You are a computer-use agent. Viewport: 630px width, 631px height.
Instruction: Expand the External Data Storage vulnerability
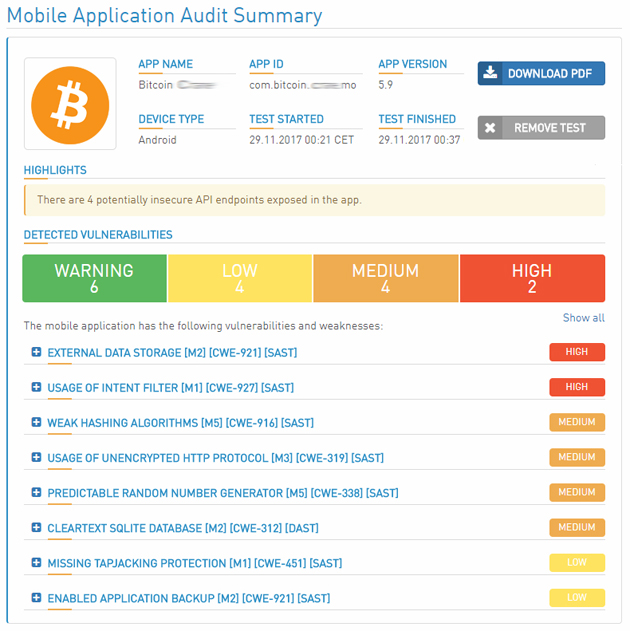[x=36, y=352]
